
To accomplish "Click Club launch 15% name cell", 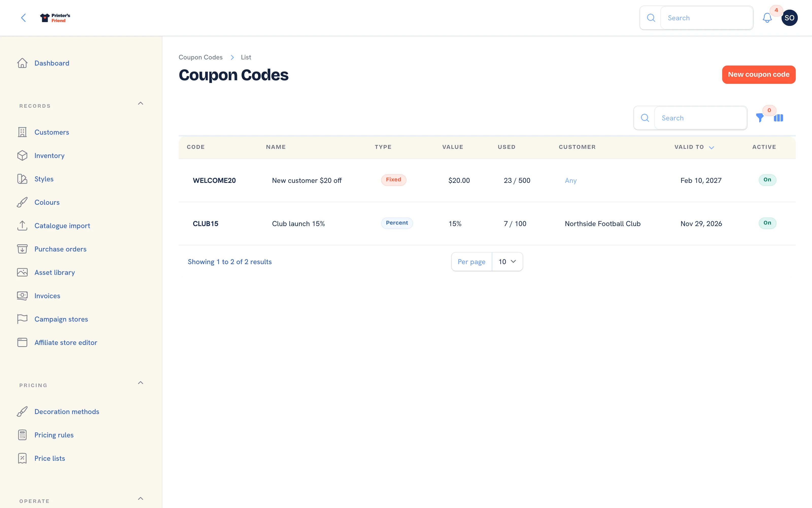I will coord(298,224).
